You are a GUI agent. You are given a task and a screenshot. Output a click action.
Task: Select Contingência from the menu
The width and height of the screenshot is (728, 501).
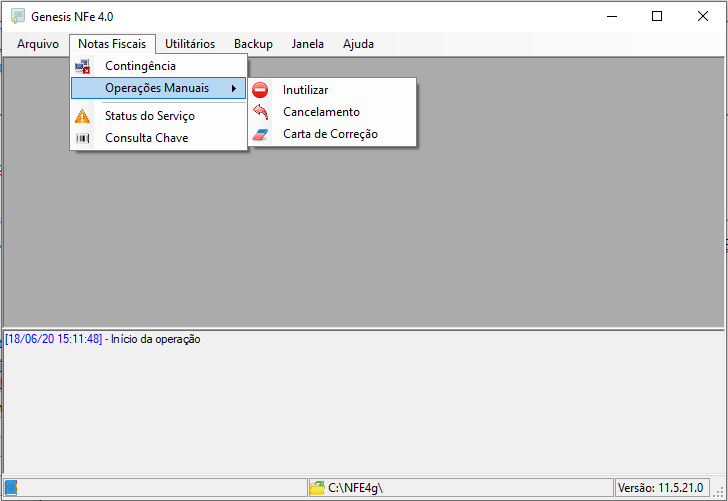158,66
